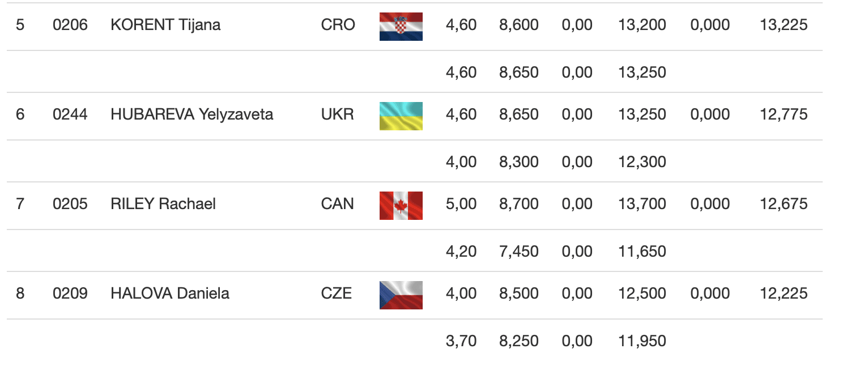Click the UKR country code
Image resolution: width=868 pixels, height=374 pixels.
[337, 114]
